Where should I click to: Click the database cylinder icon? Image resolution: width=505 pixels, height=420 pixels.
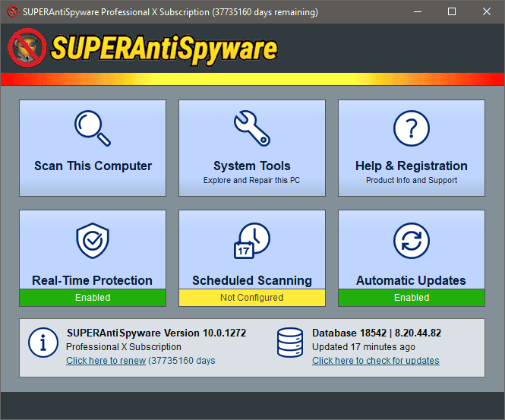click(290, 343)
